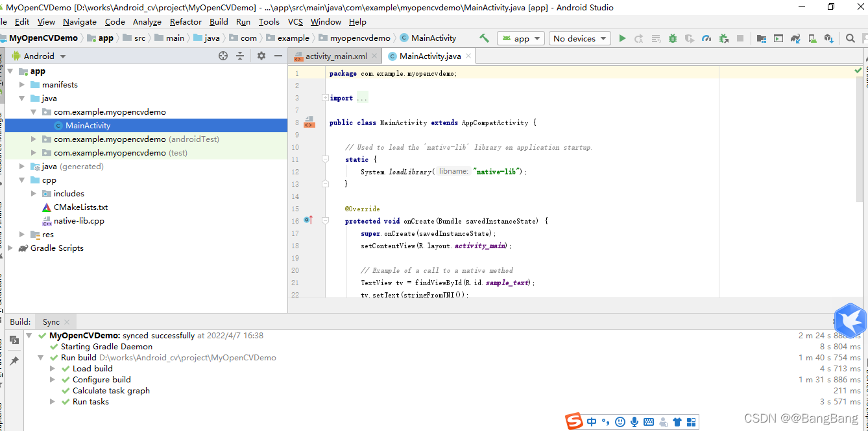
Task: Close the Sync build tab
Action: [67, 321]
